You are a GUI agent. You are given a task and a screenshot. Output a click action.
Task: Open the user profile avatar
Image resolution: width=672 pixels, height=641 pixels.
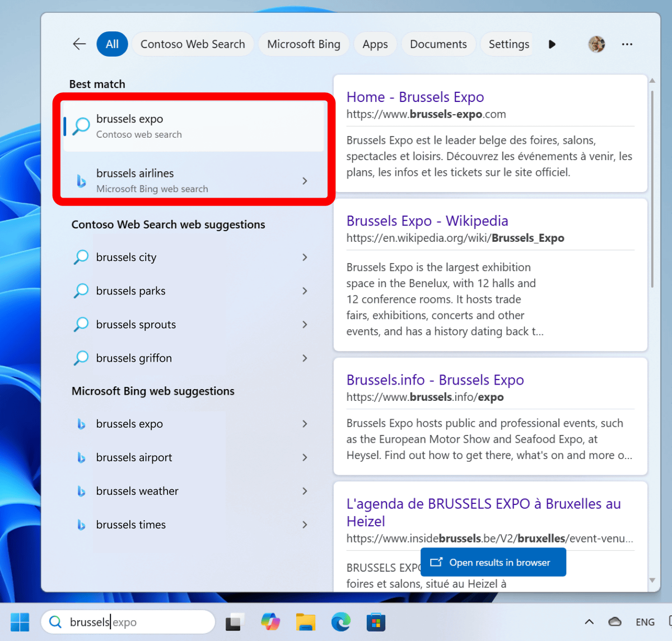[x=596, y=44]
